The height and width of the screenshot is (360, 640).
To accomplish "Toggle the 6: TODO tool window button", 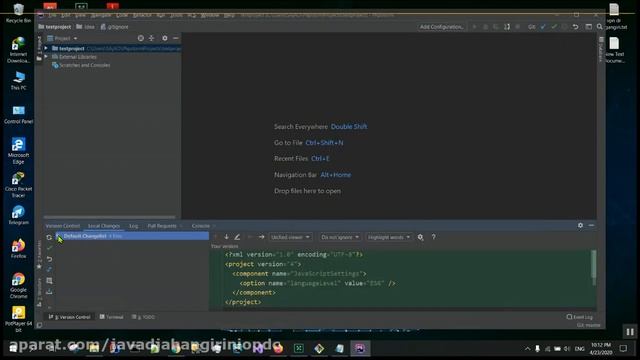I will [x=143, y=317].
